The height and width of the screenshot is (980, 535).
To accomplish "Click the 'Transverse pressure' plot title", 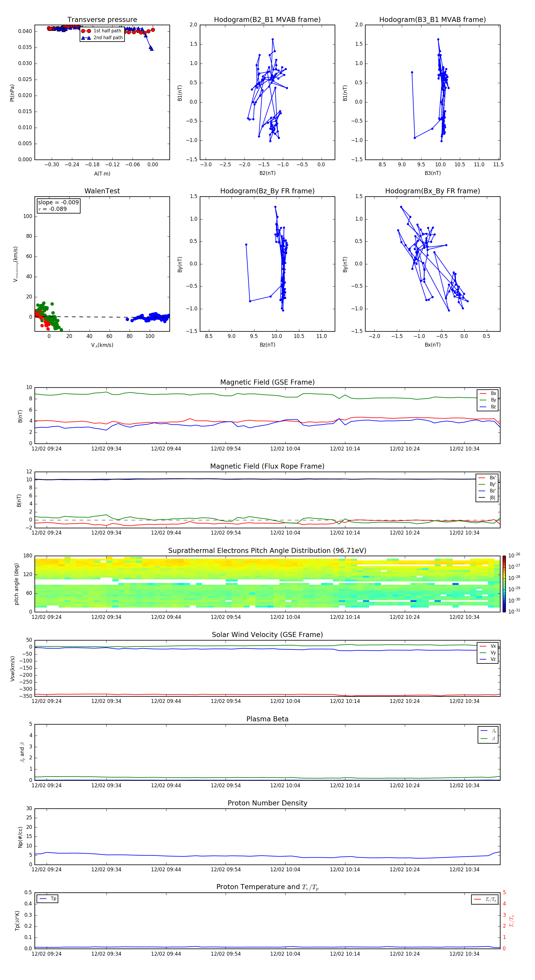I will click(x=102, y=19).
